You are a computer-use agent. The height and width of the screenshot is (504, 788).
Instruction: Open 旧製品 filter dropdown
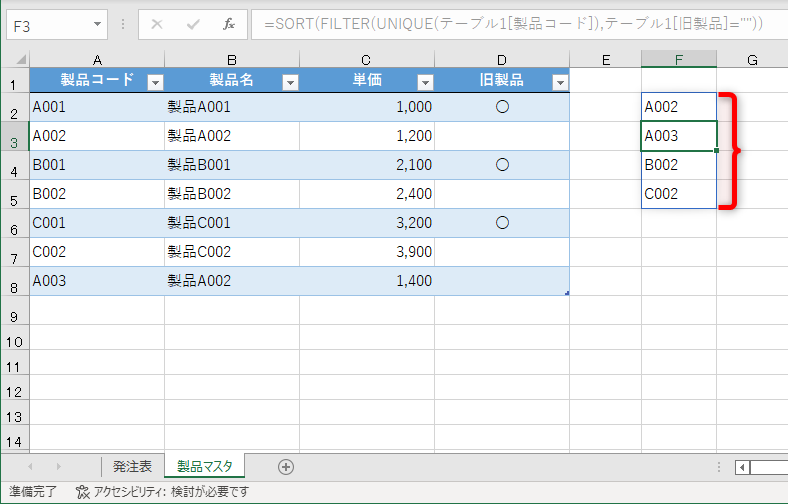[x=560, y=82]
